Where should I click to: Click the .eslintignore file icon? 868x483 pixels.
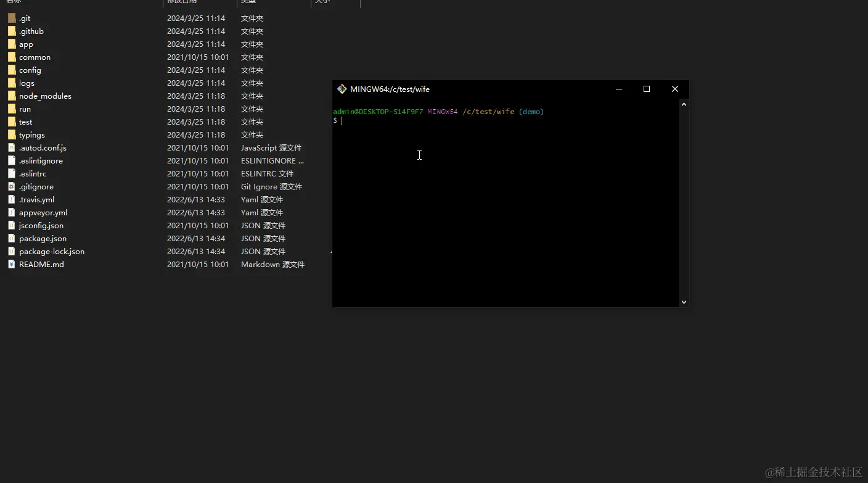[x=12, y=161]
